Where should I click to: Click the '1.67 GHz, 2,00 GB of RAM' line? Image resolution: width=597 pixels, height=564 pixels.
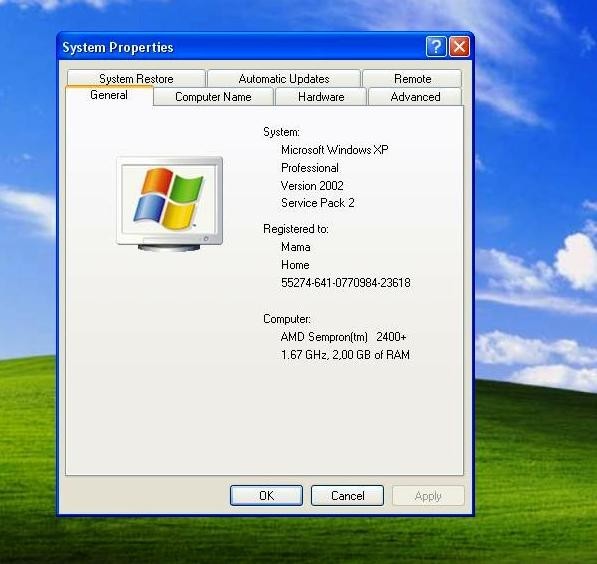[x=345, y=355]
